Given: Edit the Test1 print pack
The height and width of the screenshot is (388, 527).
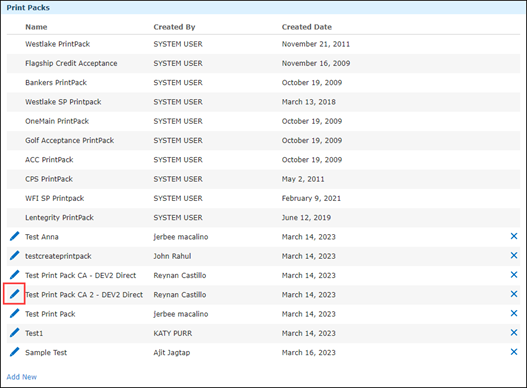Looking at the screenshot, I should click(x=14, y=333).
